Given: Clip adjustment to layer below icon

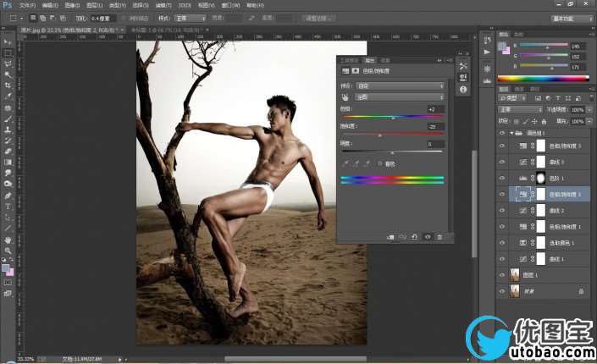Looking at the screenshot, I should (x=390, y=237).
